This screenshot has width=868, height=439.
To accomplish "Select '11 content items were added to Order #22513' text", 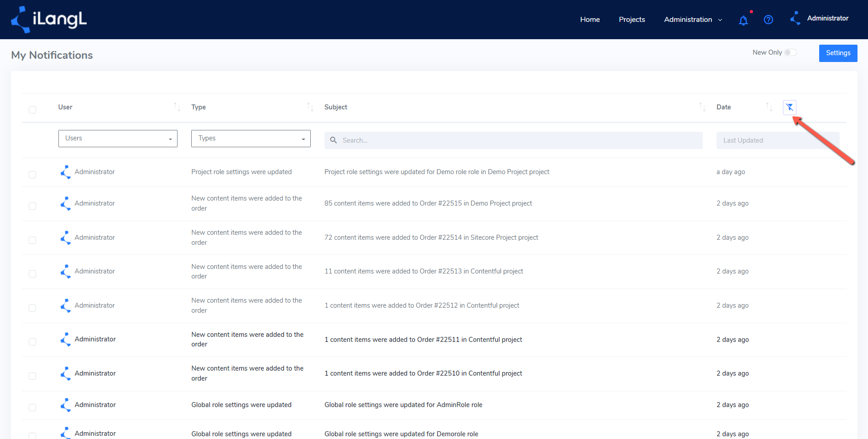I will 424,271.
